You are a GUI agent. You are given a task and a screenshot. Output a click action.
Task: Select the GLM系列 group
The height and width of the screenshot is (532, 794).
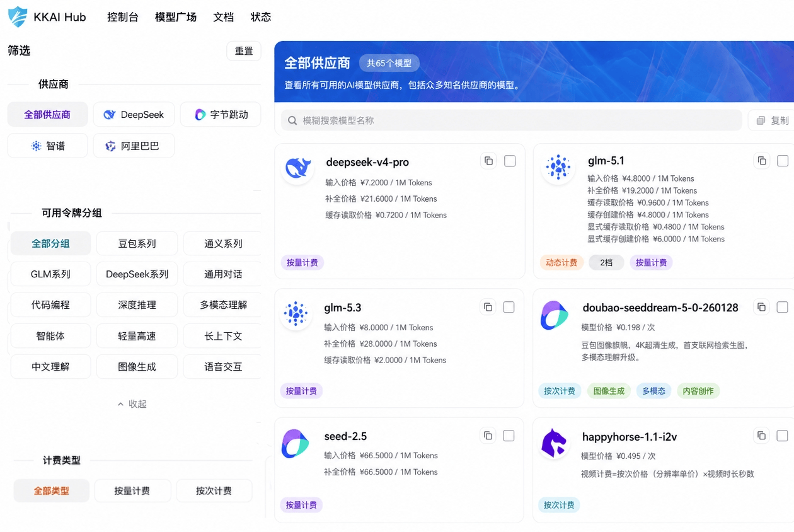coord(50,274)
